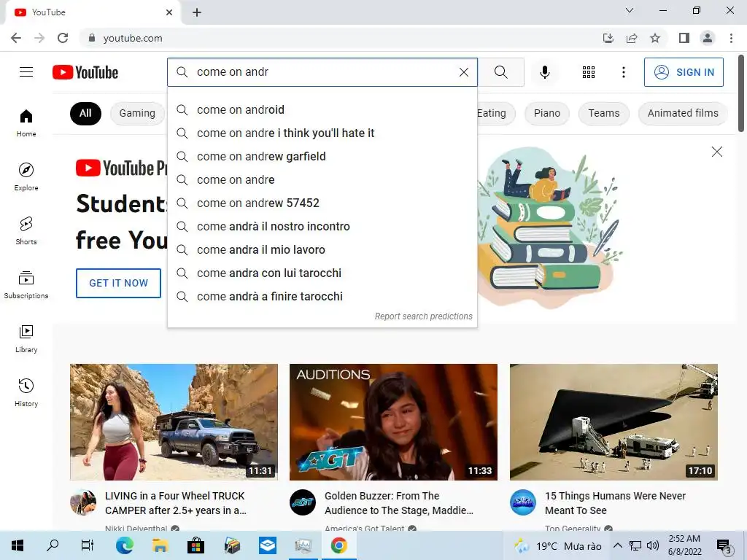
Task: Open America's Got Talent channel avatar
Action: (303, 502)
